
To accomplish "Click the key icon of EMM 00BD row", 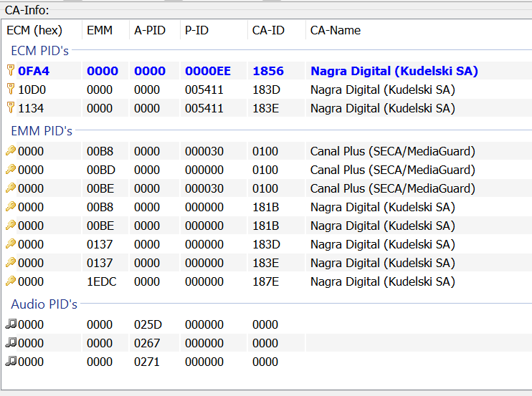I will 11,169.
